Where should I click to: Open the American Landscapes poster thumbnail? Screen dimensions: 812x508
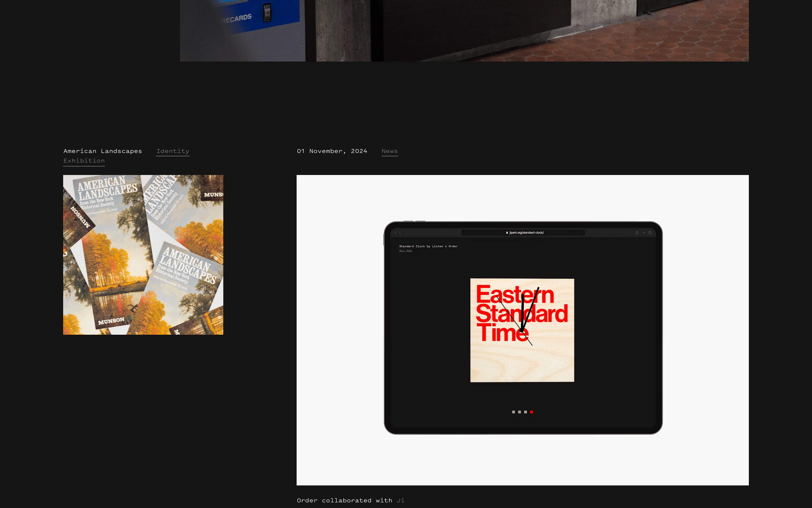(143, 255)
